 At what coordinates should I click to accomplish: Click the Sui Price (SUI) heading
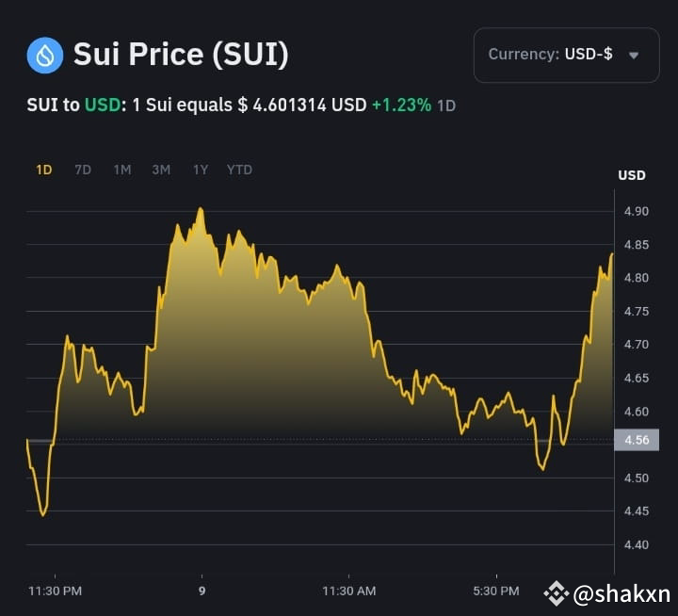(181, 55)
